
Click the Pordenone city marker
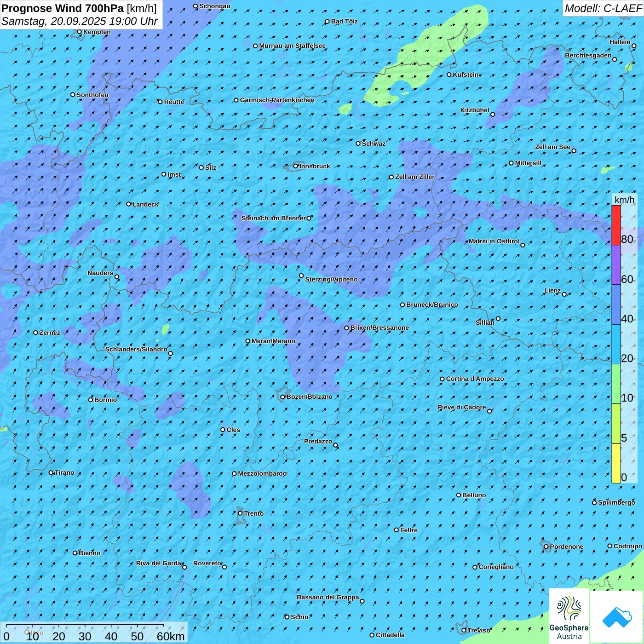pyautogui.click(x=546, y=546)
